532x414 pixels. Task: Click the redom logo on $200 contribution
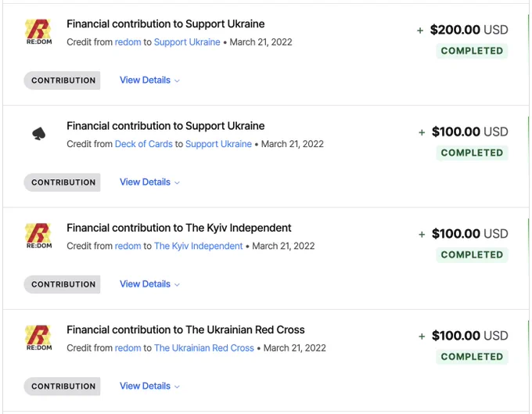click(38, 32)
